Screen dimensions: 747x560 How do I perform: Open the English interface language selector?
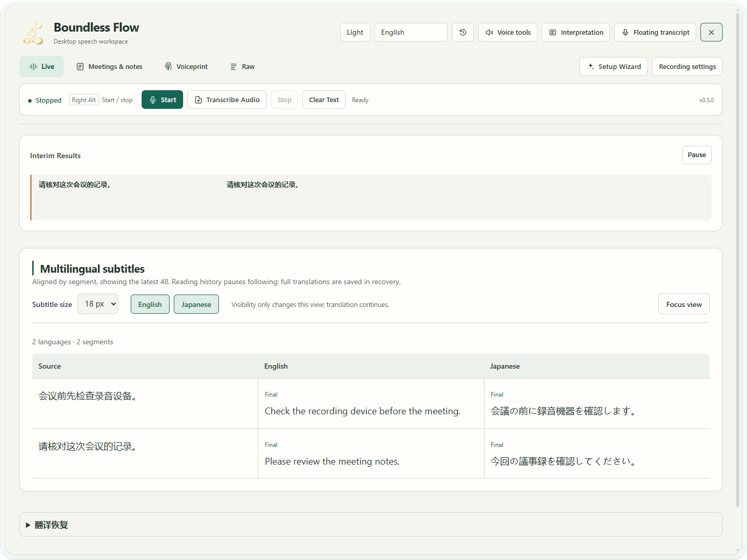411,32
